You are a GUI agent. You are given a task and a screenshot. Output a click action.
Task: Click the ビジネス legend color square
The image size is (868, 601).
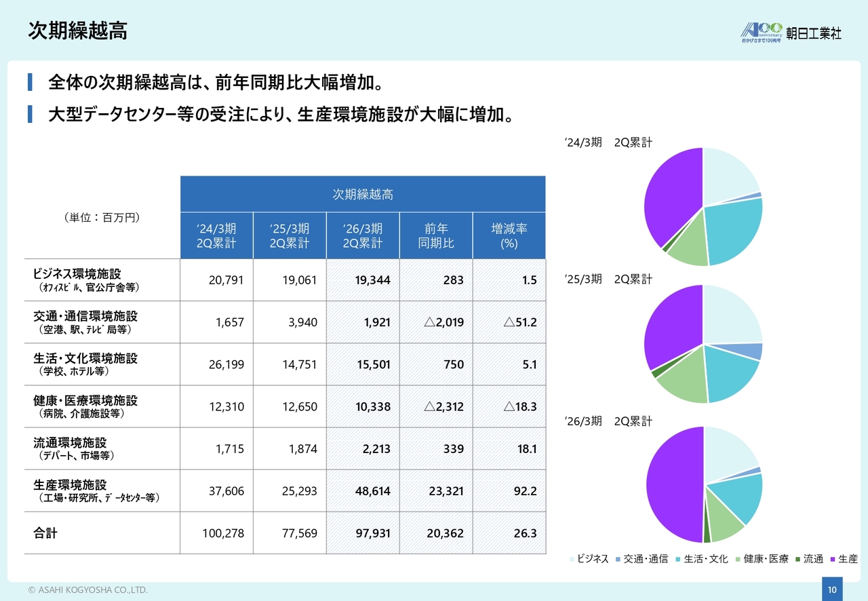pos(572,560)
